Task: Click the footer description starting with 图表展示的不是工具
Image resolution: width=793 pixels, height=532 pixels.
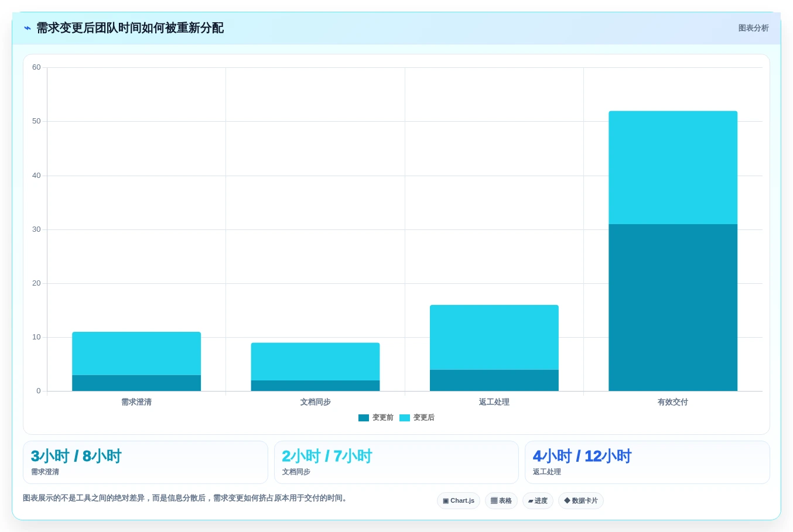Action: (186, 498)
